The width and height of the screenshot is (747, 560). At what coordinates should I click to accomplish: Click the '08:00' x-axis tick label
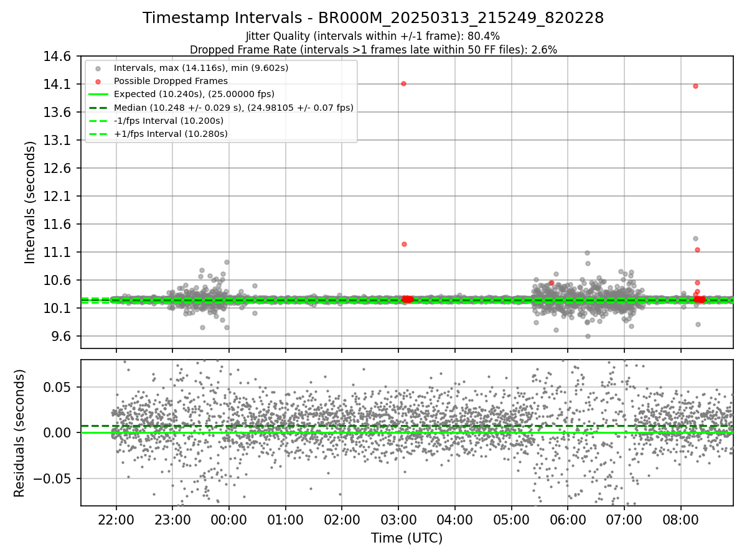[681, 519]
